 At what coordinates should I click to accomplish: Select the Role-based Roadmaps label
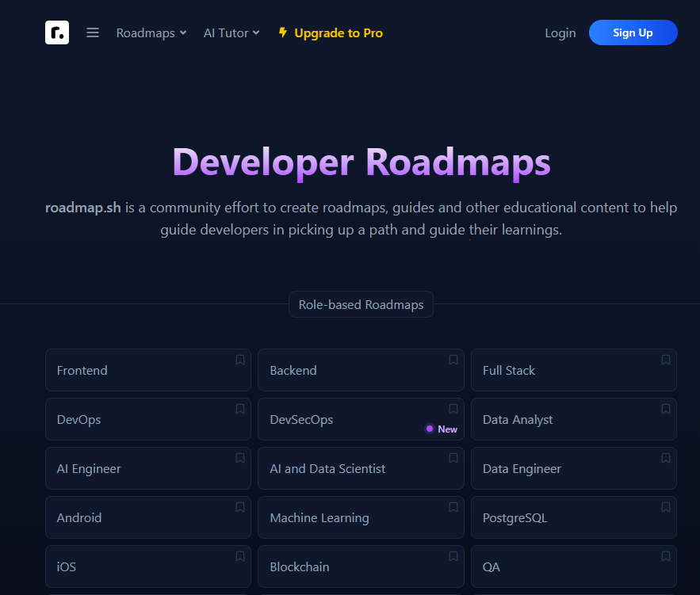click(x=361, y=305)
